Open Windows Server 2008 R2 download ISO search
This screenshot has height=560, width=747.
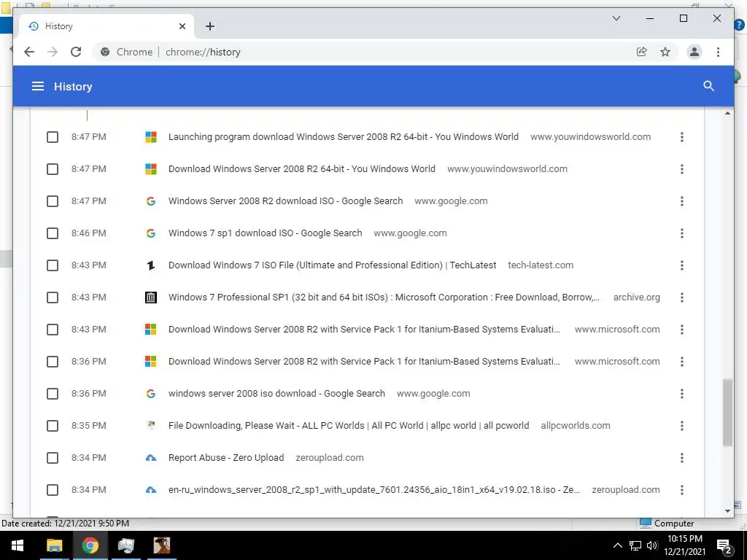point(285,201)
